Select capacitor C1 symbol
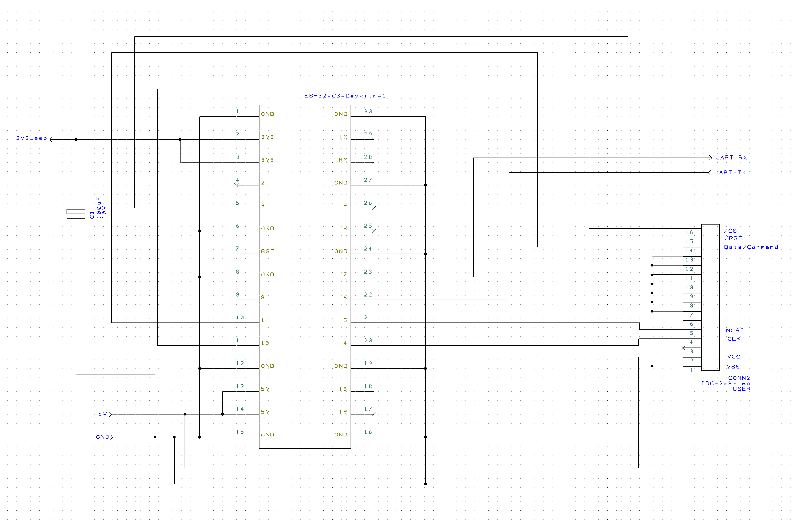 tap(76, 214)
